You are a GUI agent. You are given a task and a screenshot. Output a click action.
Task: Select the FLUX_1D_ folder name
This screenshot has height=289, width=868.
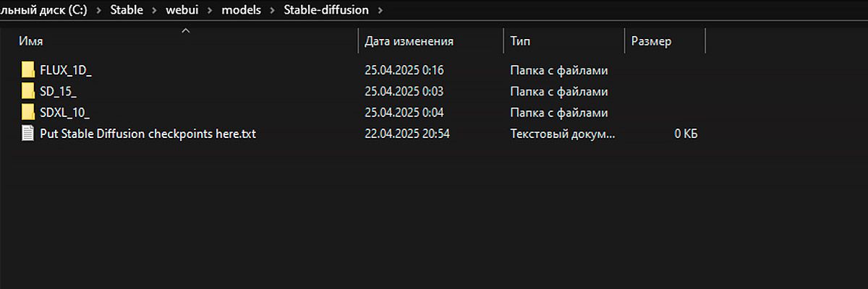[x=66, y=70]
